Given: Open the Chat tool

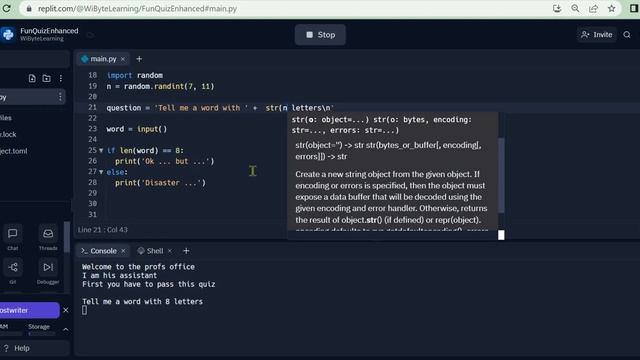Looking at the screenshot, I should (13, 238).
